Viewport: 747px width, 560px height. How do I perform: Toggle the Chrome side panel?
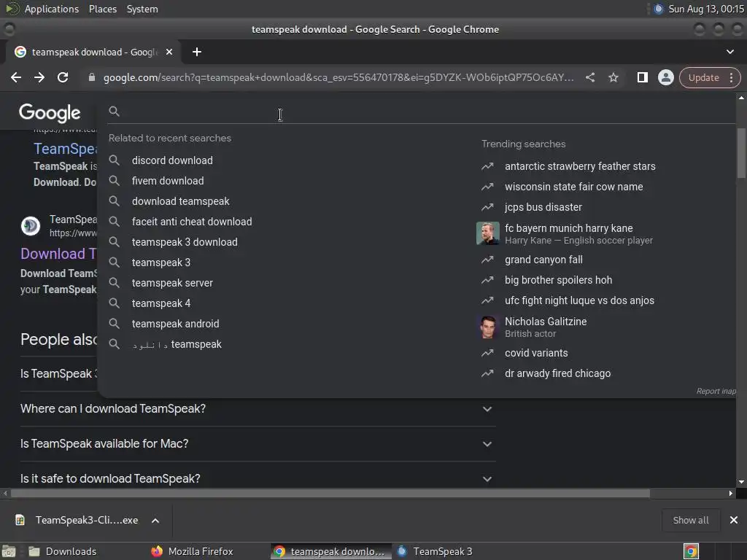pos(642,77)
